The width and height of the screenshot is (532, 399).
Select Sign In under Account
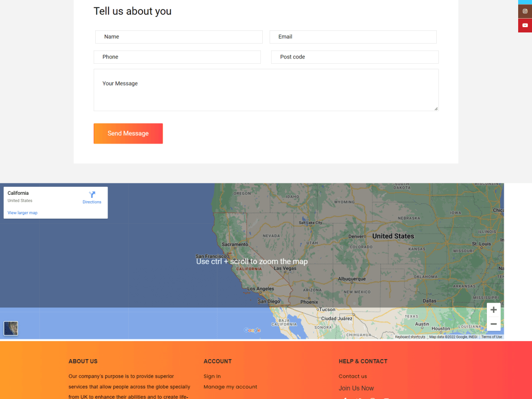212,376
